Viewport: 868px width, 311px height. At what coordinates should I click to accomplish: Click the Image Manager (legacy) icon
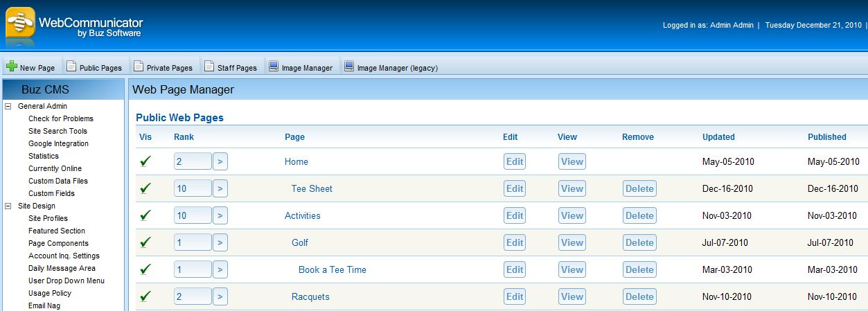349,66
